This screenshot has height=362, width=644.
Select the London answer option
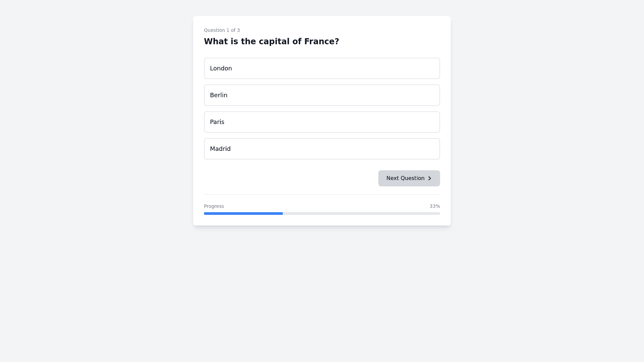click(322, 68)
